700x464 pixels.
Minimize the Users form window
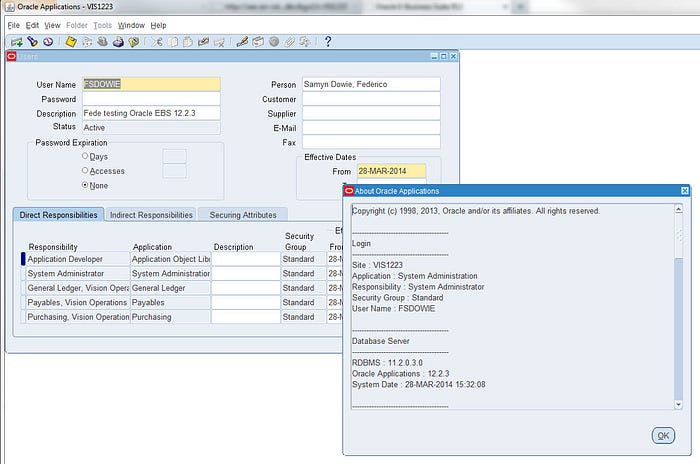[x=434, y=56]
